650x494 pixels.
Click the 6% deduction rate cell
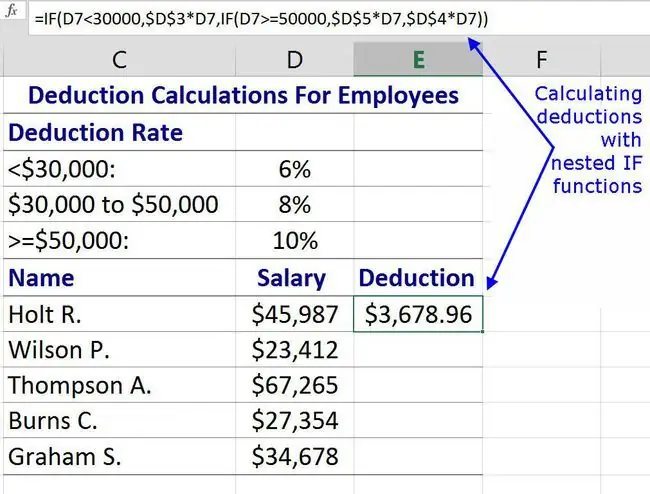click(x=295, y=169)
